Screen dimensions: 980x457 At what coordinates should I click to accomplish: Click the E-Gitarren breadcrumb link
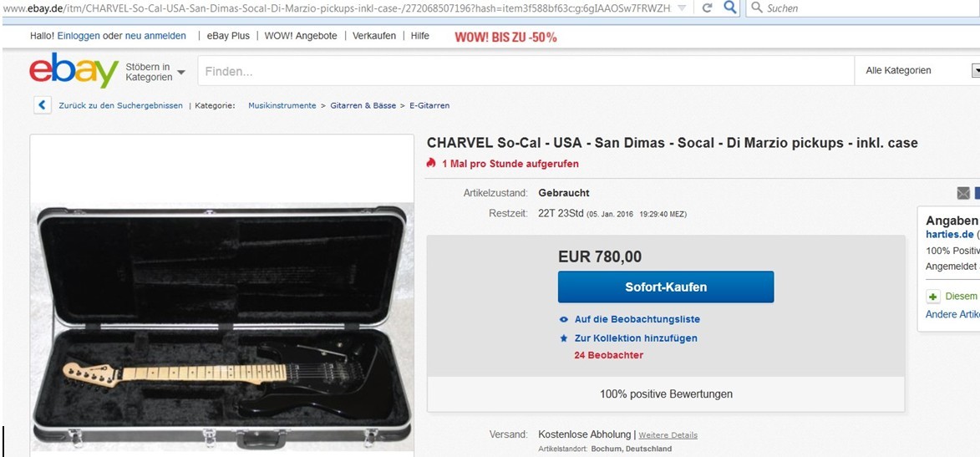[429, 105]
